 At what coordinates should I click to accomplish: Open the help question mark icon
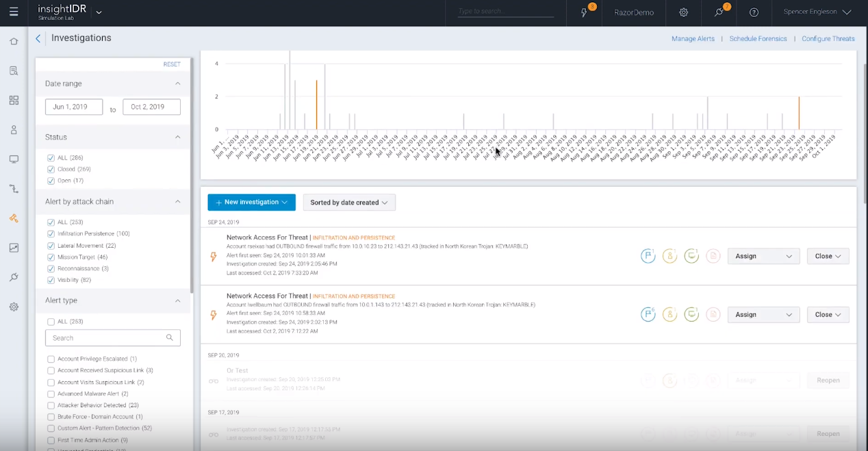(x=754, y=12)
